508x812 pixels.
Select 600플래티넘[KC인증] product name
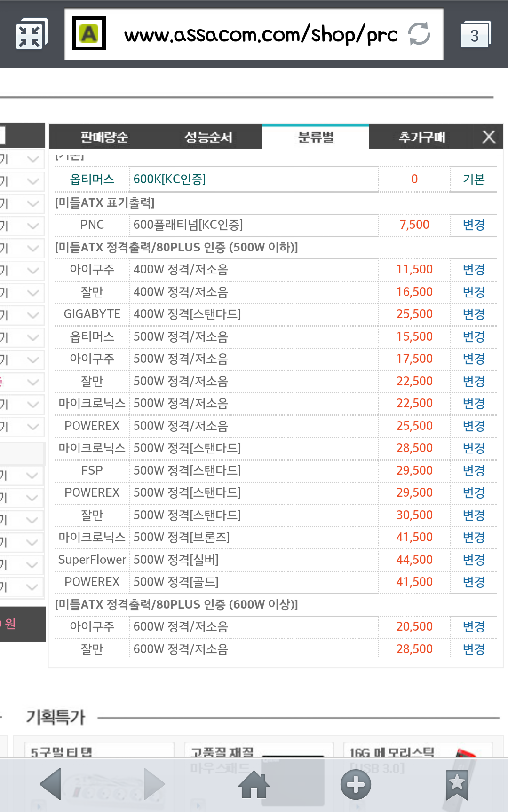pyautogui.click(x=188, y=225)
